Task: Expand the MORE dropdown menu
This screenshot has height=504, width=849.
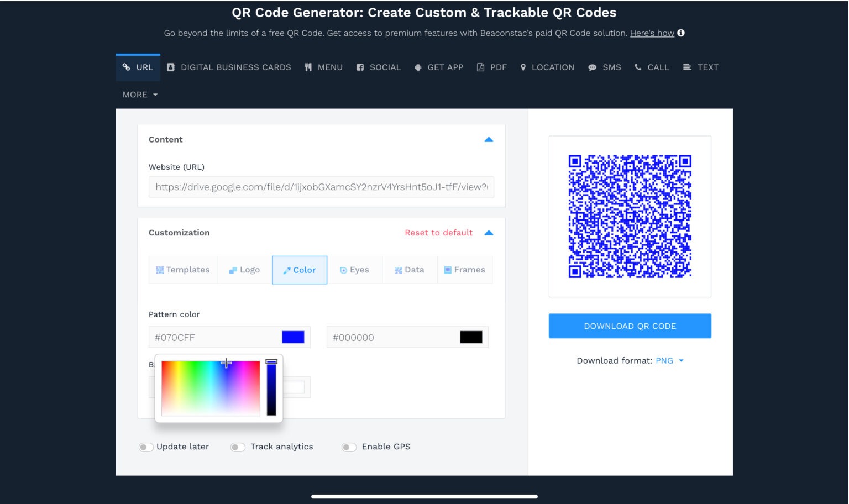Action: [139, 95]
